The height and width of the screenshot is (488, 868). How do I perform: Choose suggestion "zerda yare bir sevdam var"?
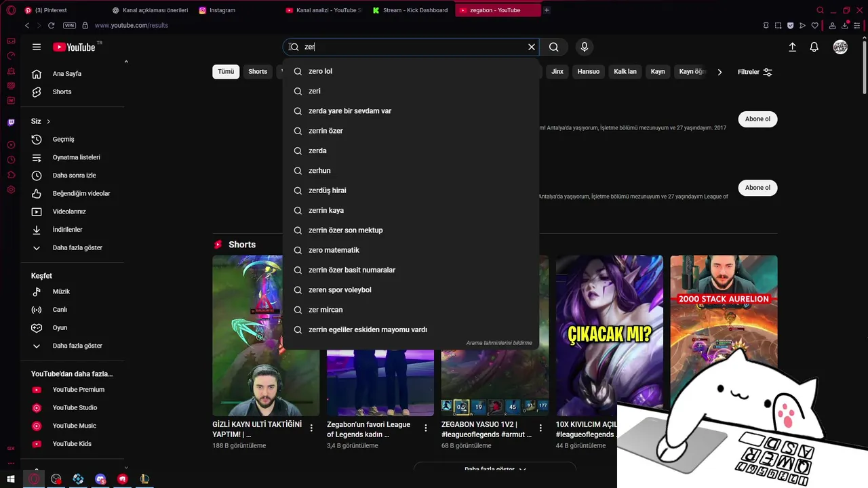tap(411, 110)
